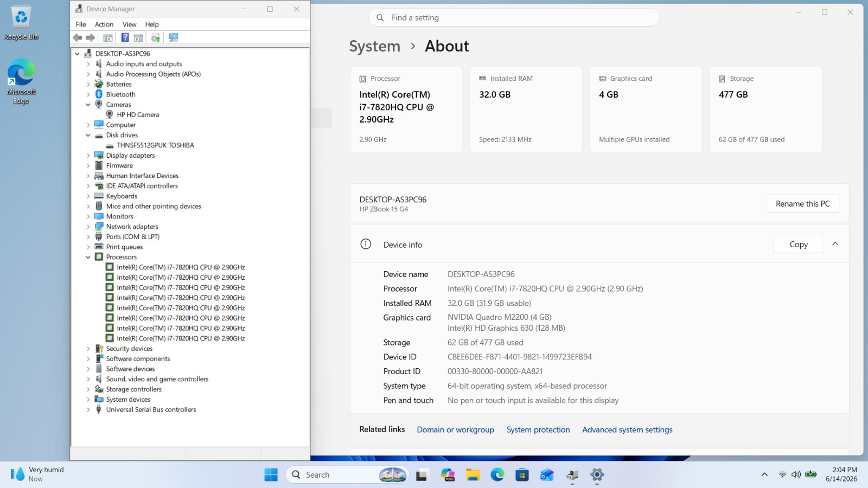Collapse the Device info section chevron
Viewport: 868px width, 488px height.
pyautogui.click(x=835, y=244)
